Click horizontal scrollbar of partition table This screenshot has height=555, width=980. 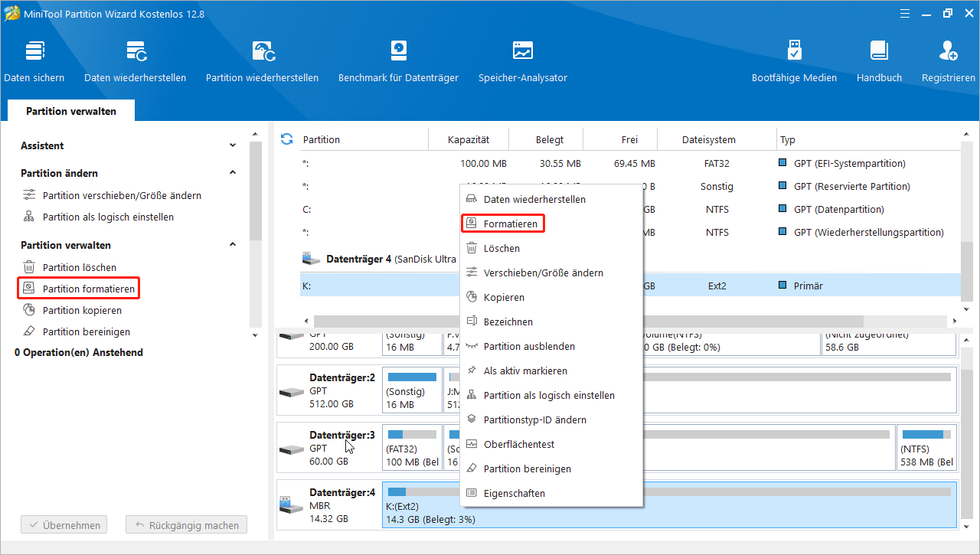pyautogui.click(x=588, y=321)
